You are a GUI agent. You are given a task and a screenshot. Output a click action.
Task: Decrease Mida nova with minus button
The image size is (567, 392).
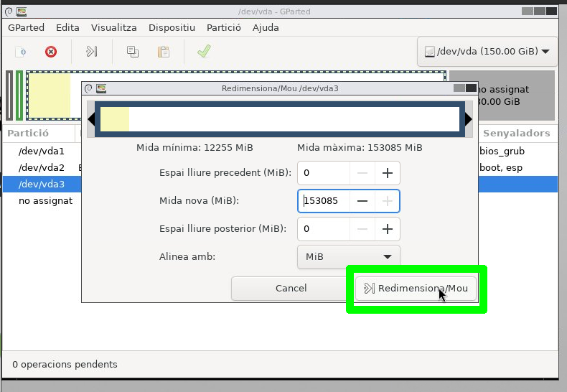[x=362, y=201]
